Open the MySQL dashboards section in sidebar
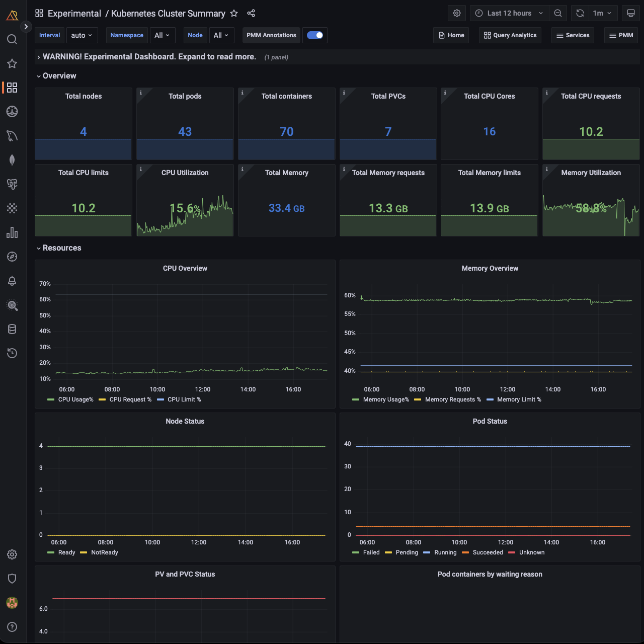This screenshot has width=644, height=644. tap(12, 136)
